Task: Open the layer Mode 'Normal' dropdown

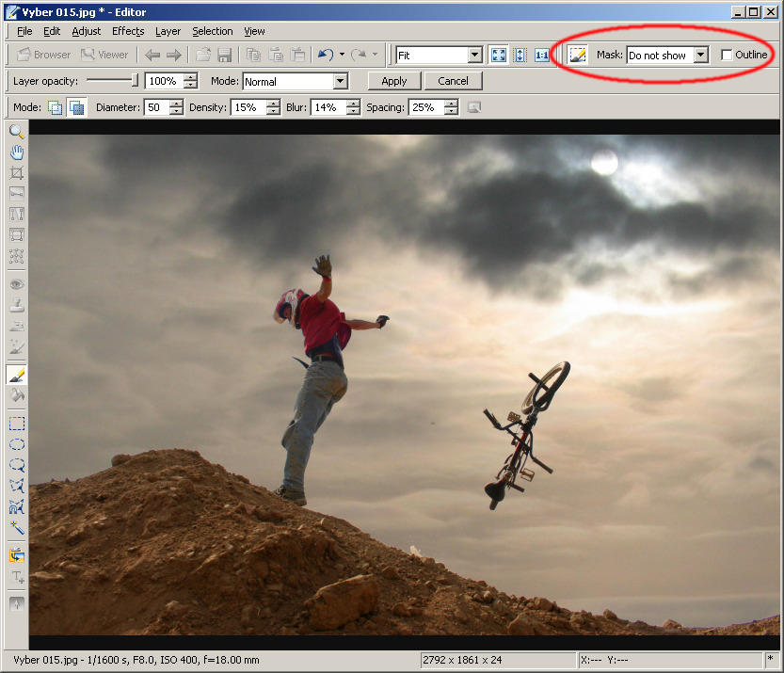Action: (x=340, y=82)
